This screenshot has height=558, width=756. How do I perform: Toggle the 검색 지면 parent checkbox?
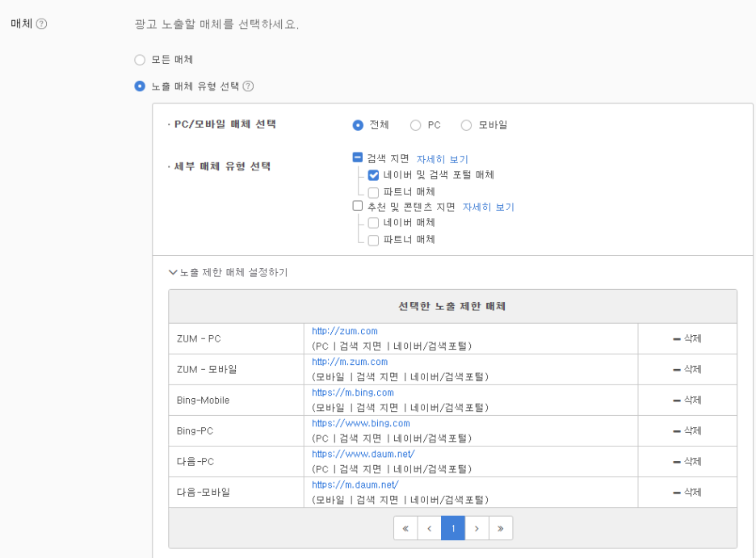(x=357, y=157)
